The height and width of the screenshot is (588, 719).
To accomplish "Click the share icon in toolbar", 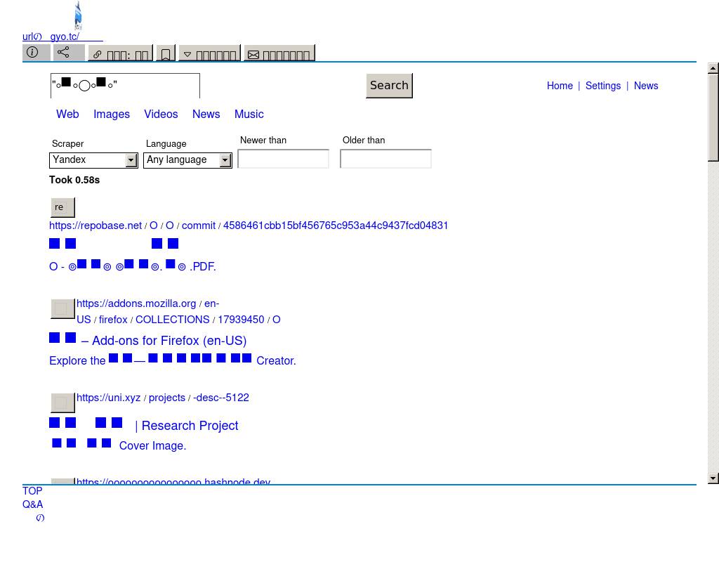I will point(64,53).
